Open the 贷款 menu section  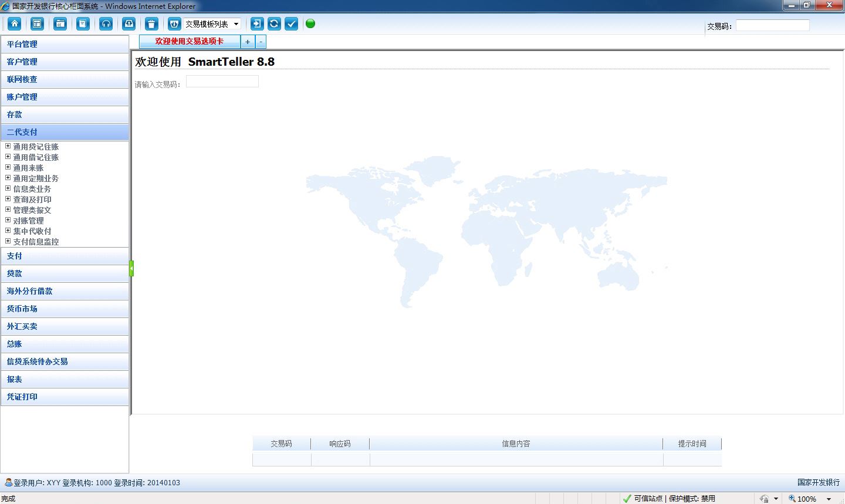pyautogui.click(x=65, y=273)
